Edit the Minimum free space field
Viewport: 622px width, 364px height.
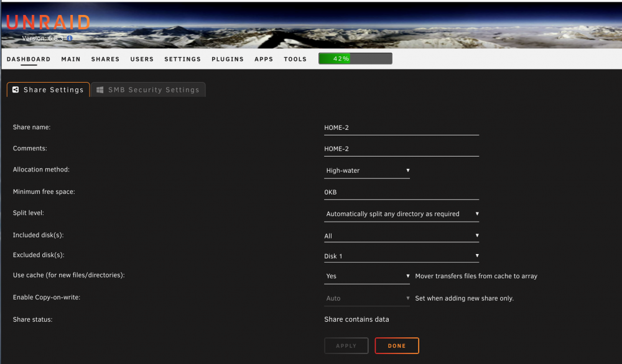[x=401, y=192]
